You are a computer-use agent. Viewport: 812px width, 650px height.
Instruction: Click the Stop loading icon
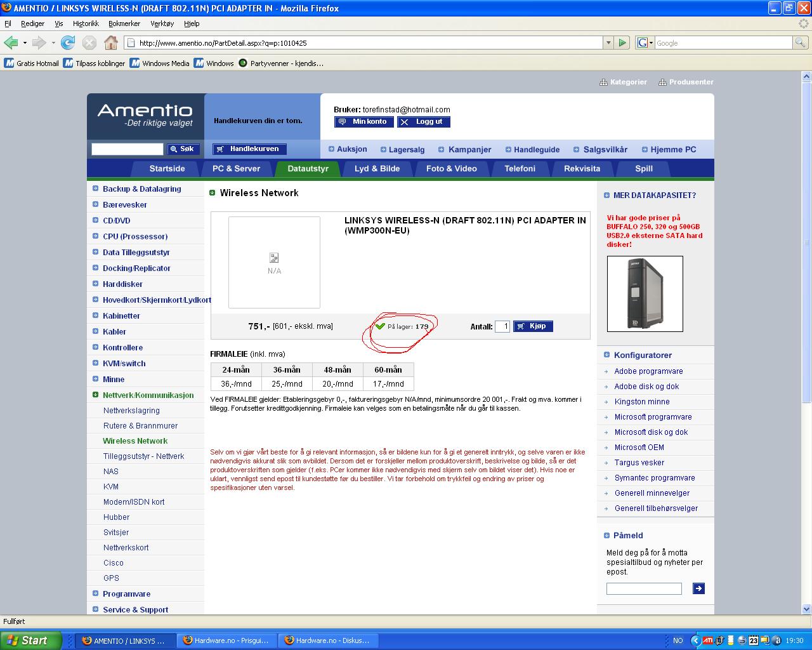coord(89,43)
